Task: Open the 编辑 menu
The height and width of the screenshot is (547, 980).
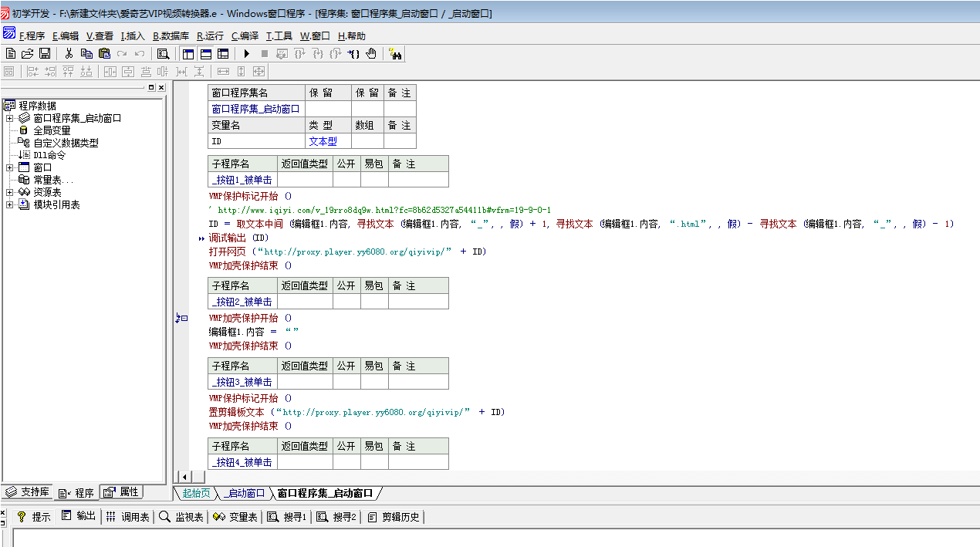Action: (66, 35)
